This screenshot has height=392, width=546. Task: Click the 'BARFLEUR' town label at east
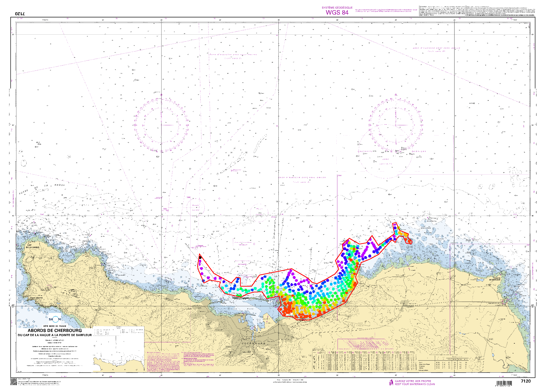click(x=494, y=303)
